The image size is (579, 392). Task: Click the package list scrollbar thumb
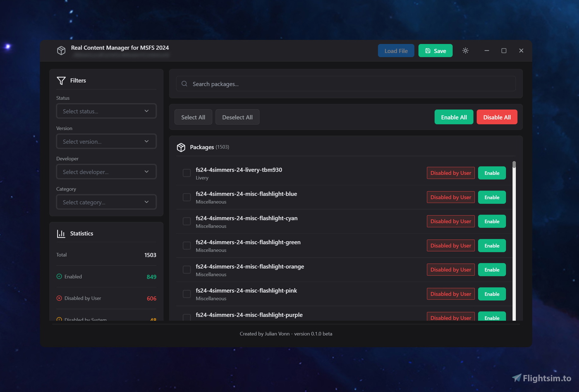coord(514,165)
